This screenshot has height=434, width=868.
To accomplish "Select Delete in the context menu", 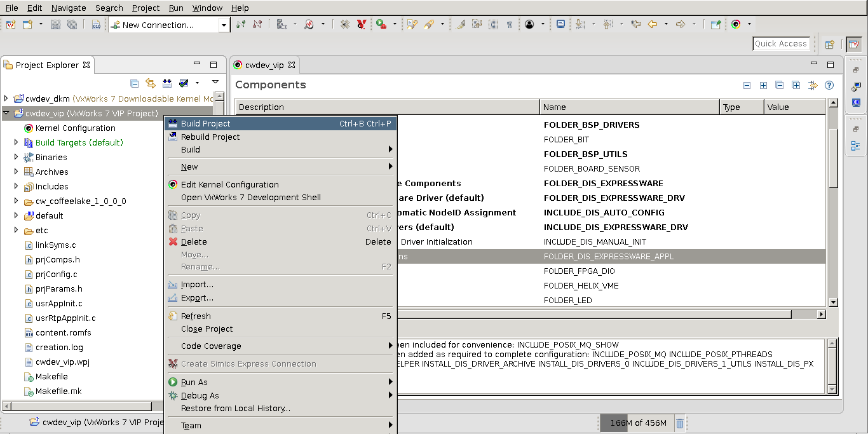I will point(280,241).
